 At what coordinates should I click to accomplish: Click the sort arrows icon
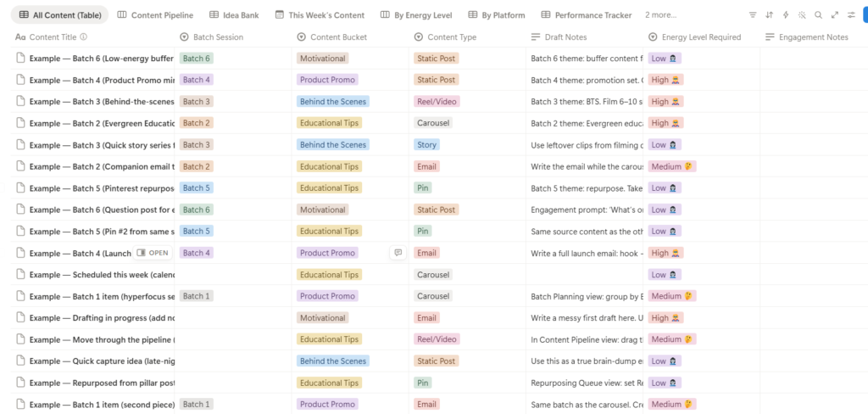(769, 15)
